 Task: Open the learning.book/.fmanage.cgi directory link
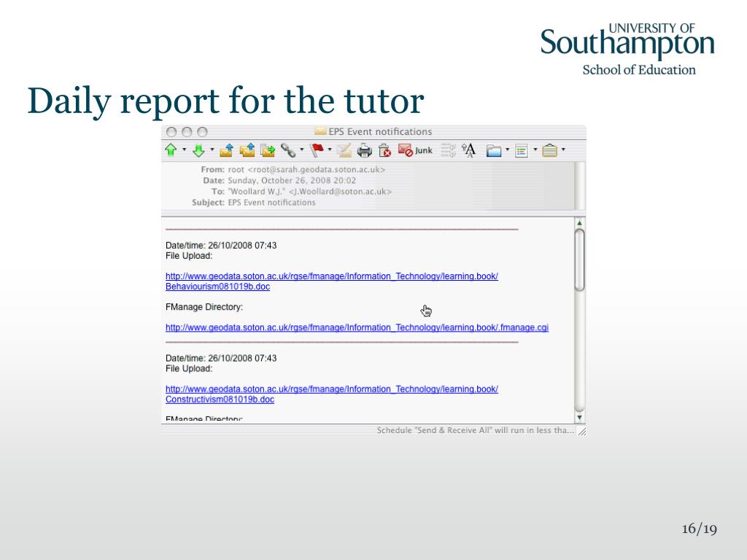tap(357, 327)
